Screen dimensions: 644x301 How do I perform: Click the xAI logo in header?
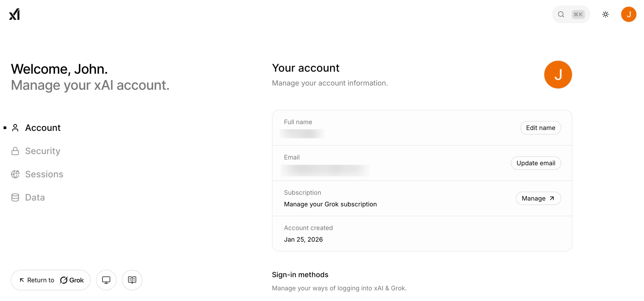(14, 14)
